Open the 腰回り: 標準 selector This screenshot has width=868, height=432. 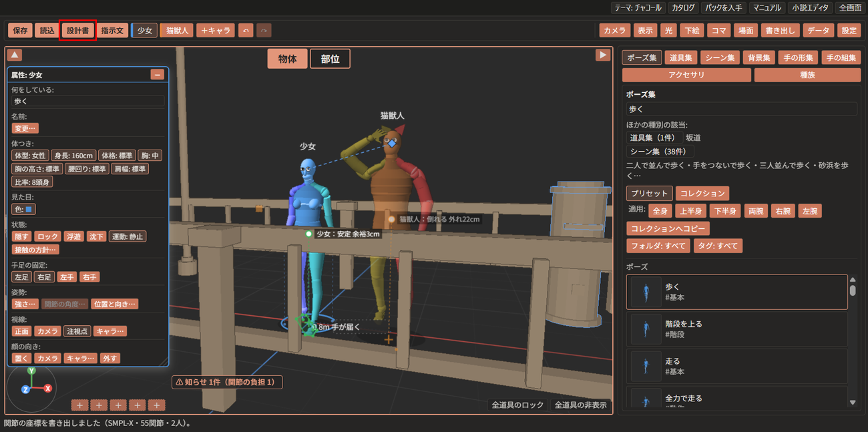87,169
